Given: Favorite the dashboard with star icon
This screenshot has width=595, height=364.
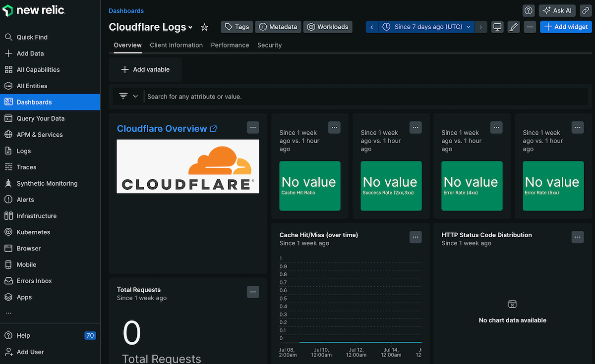Looking at the screenshot, I should click(x=204, y=27).
